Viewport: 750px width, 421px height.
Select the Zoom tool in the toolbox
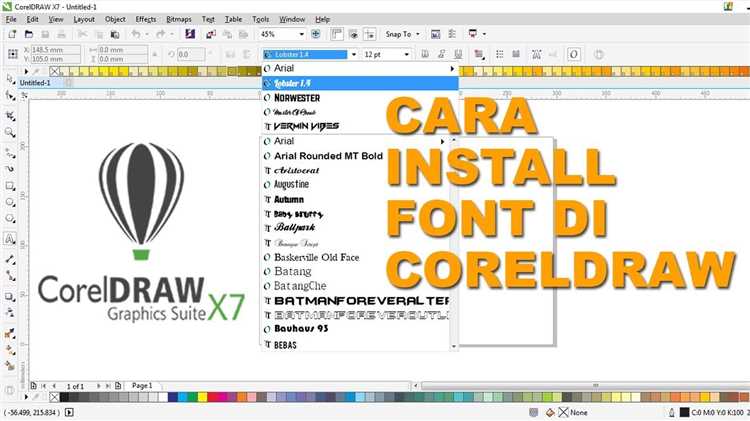[9, 132]
